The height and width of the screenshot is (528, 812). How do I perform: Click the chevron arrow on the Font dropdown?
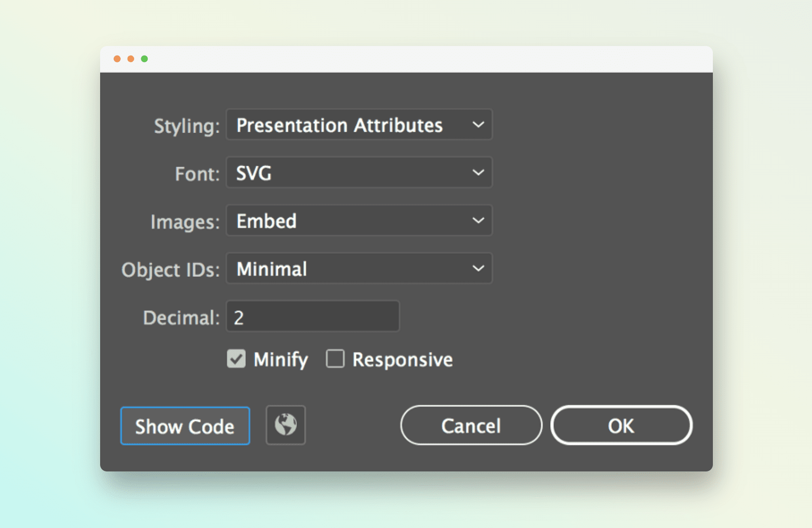click(478, 173)
